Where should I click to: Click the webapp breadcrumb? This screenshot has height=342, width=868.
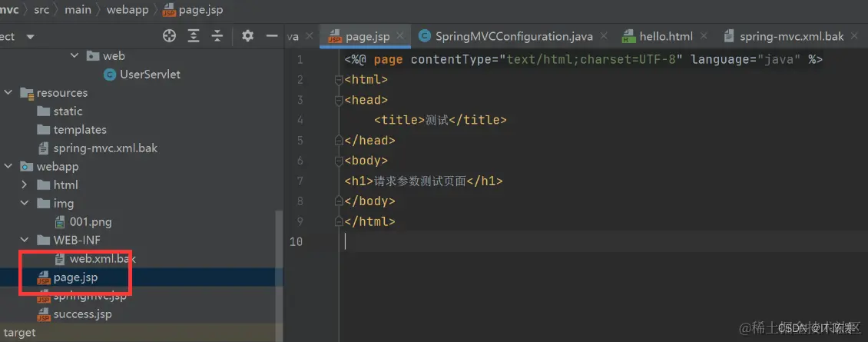[126, 10]
